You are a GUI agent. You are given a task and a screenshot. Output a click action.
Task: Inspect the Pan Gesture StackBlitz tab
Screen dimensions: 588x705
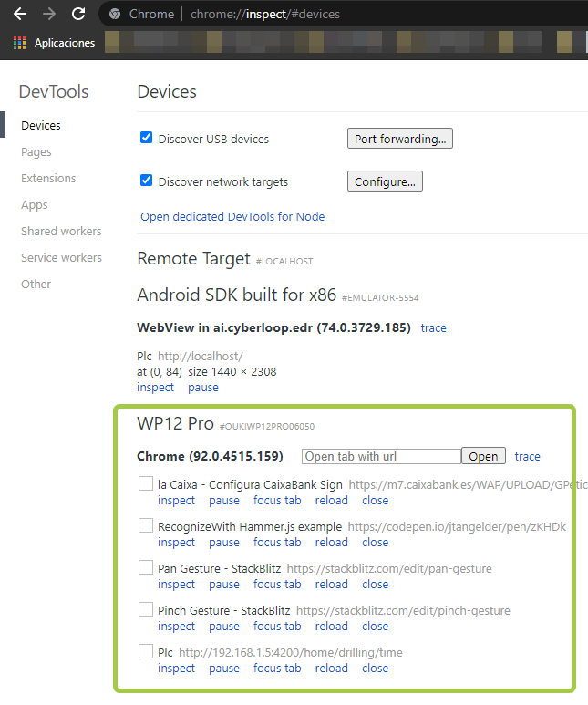(176, 584)
